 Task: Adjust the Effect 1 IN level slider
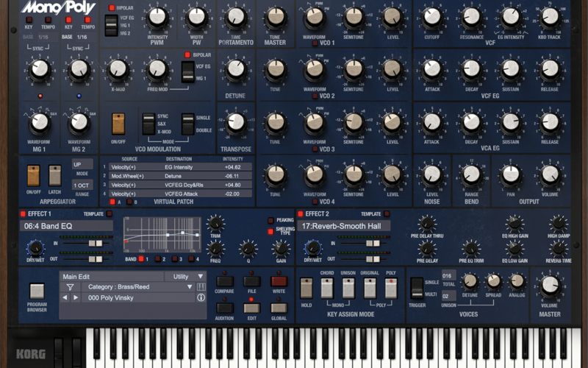click(x=96, y=244)
